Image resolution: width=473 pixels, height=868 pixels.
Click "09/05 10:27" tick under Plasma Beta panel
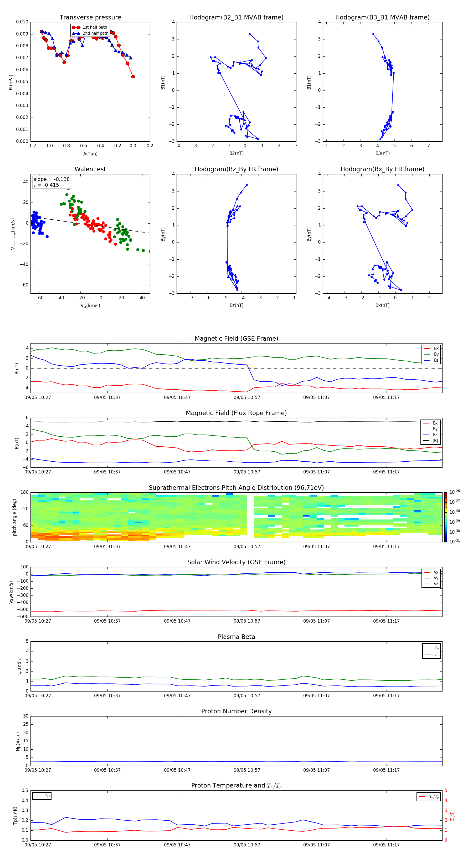(38, 696)
